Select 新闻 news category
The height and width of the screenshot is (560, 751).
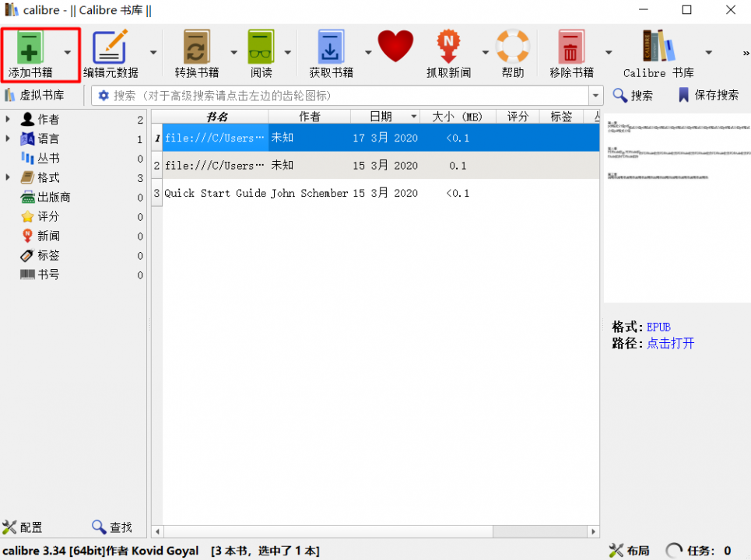coord(48,236)
